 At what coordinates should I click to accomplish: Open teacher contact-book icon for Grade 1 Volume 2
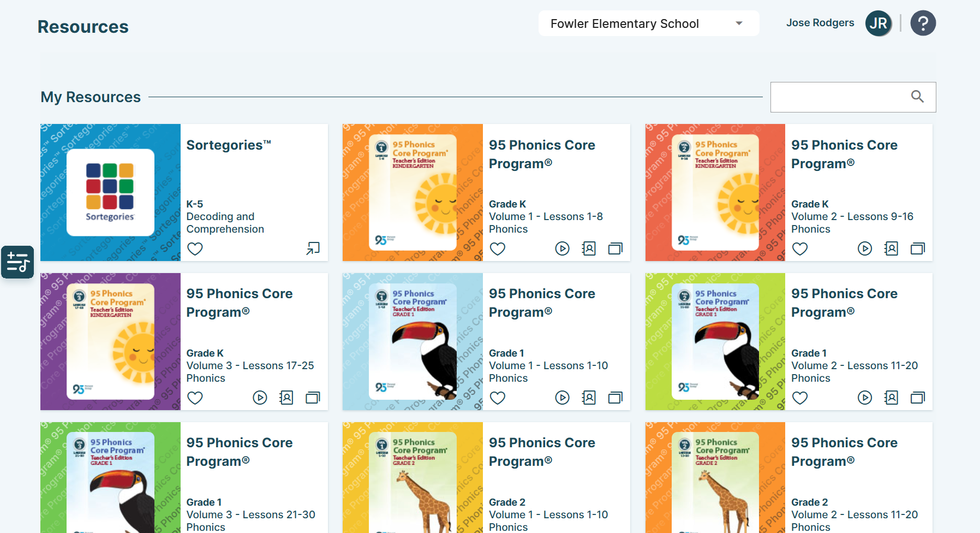click(x=891, y=398)
